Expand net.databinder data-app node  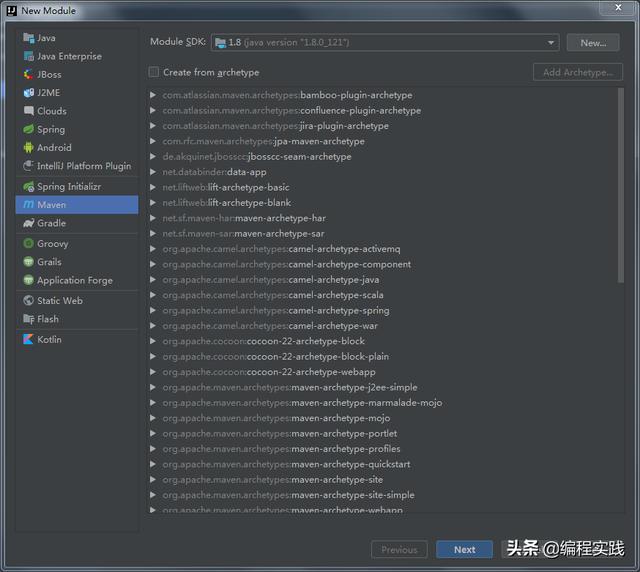coord(153,172)
